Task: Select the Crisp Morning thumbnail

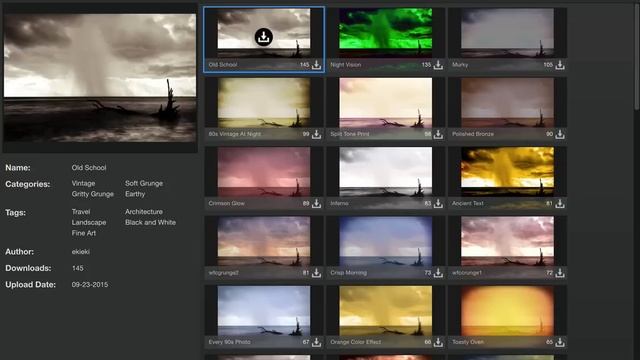Action: [385, 241]
